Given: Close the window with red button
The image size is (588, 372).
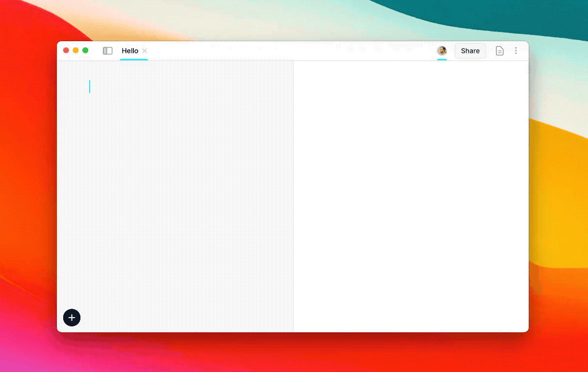Looking at the screenshot, I should point(66,50).
